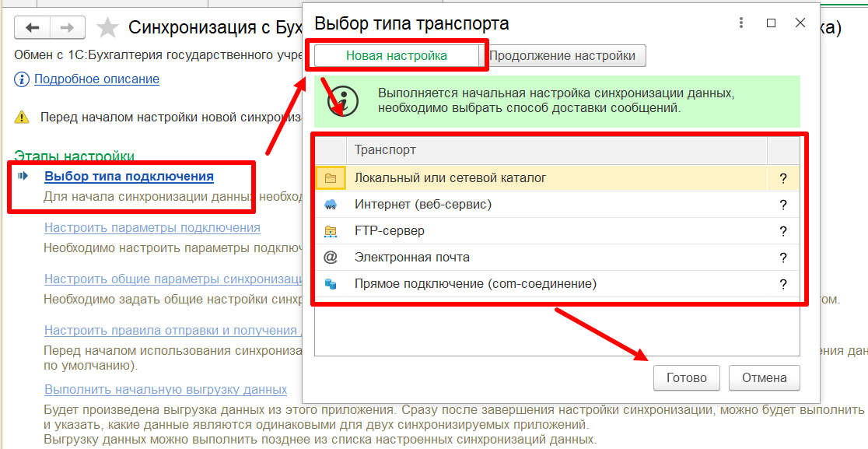Screen dimensions: 868x449
Task: Click the web-service cloud icon
Action: (331, 205)
